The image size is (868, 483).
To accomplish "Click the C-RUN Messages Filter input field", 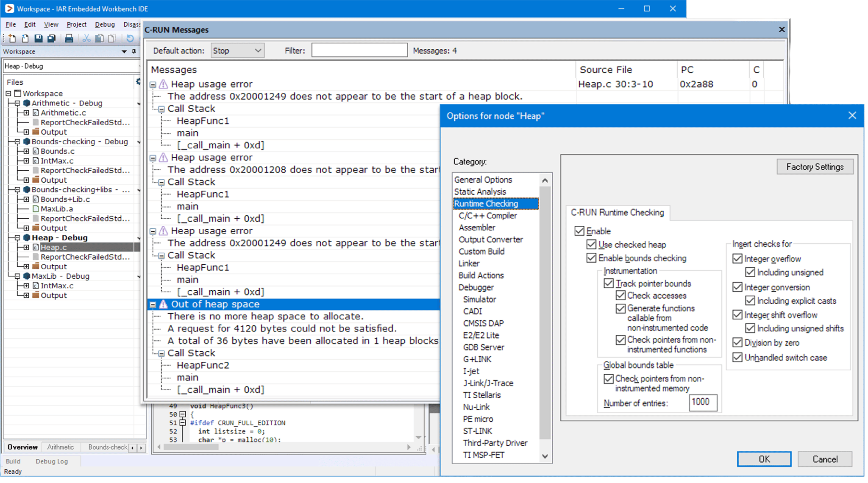I will coord(359,50).
